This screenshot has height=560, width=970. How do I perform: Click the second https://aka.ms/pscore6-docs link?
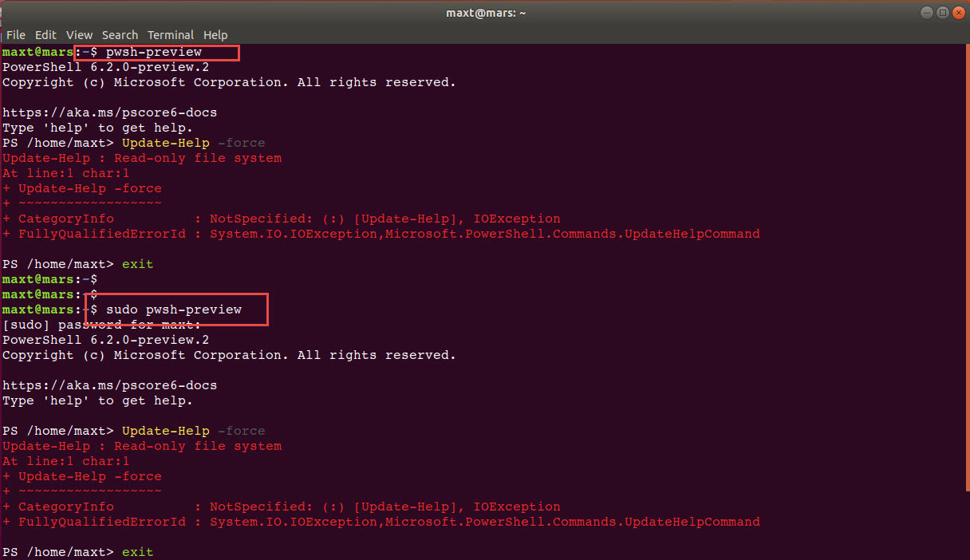[x=109, y=385]
